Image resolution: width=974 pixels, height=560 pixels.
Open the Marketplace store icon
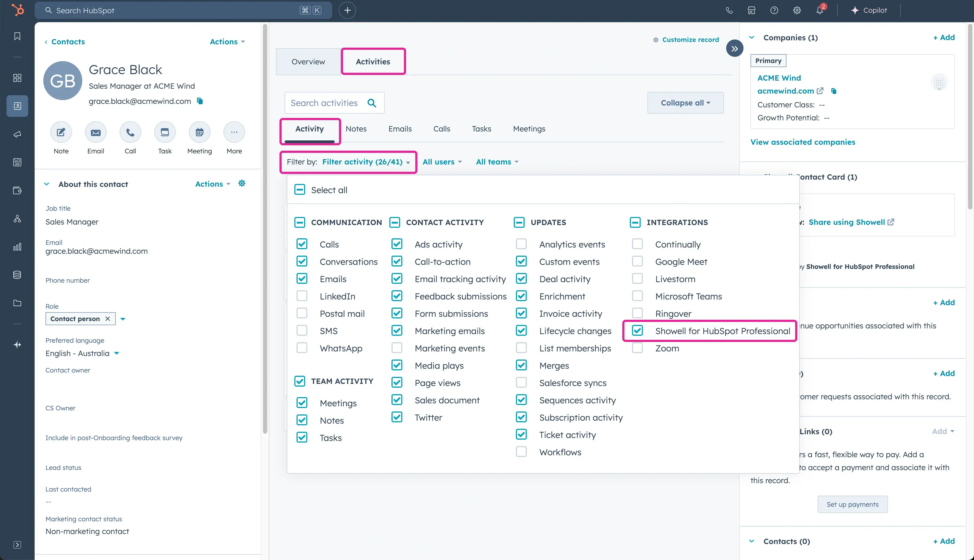pos(751,10)
